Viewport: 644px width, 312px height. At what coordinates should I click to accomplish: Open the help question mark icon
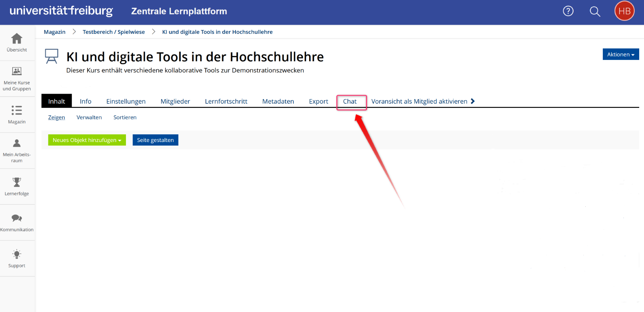568,11
